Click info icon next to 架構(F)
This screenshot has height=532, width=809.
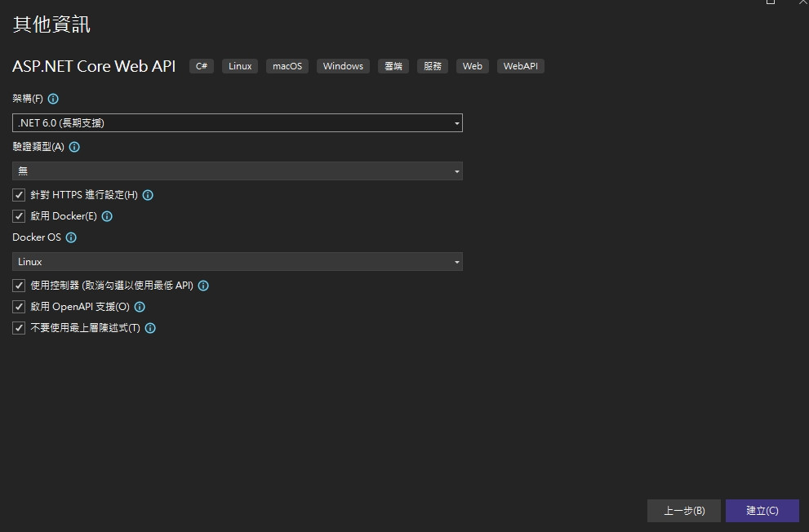pos(53,99)
